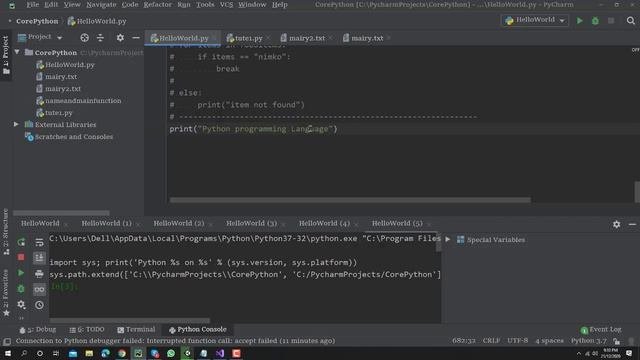
Task: Select the Python Console tool tab
Action: (x=198, y=329)
